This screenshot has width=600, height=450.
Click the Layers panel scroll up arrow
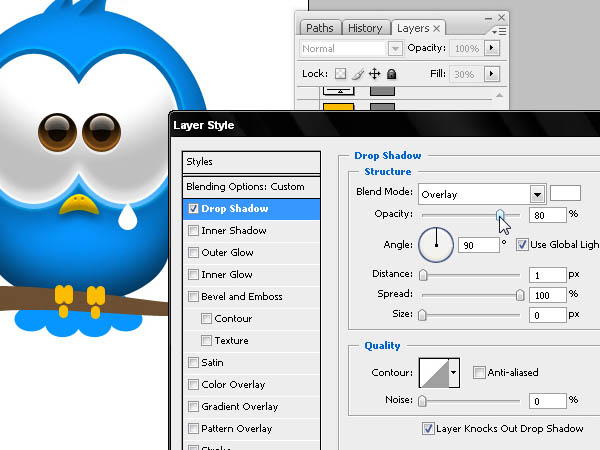(x=499, y=95)
